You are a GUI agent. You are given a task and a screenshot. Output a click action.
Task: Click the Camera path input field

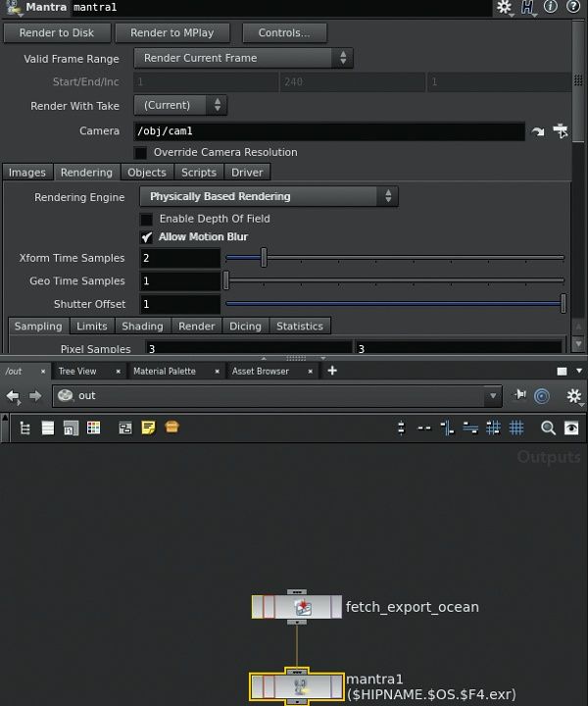[x=329, y=131]
